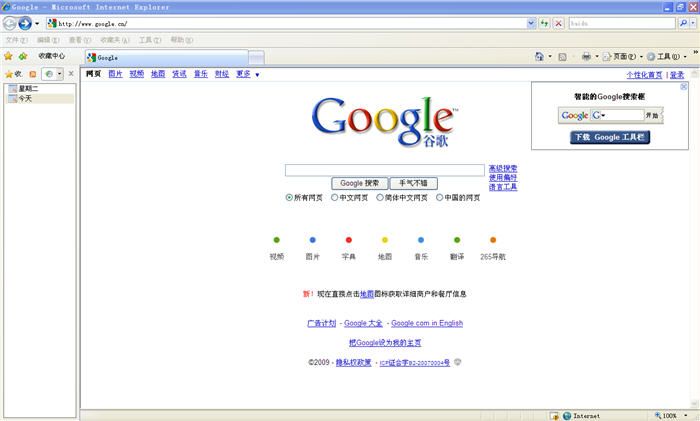Click the 图片 link in top navigation
The height and width of the screenshot is (421, 700).
coord(116,74)
